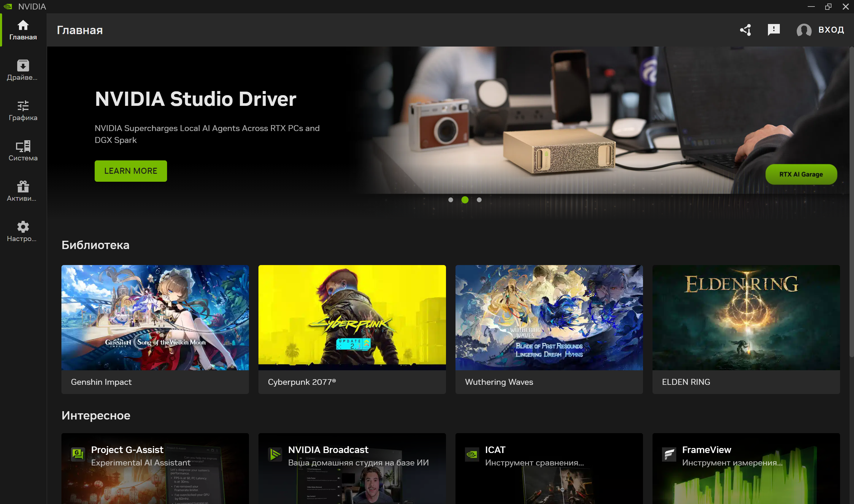The image size is (854, 504).
Task: Click the ICAT app icon
Action: (472, 454)
